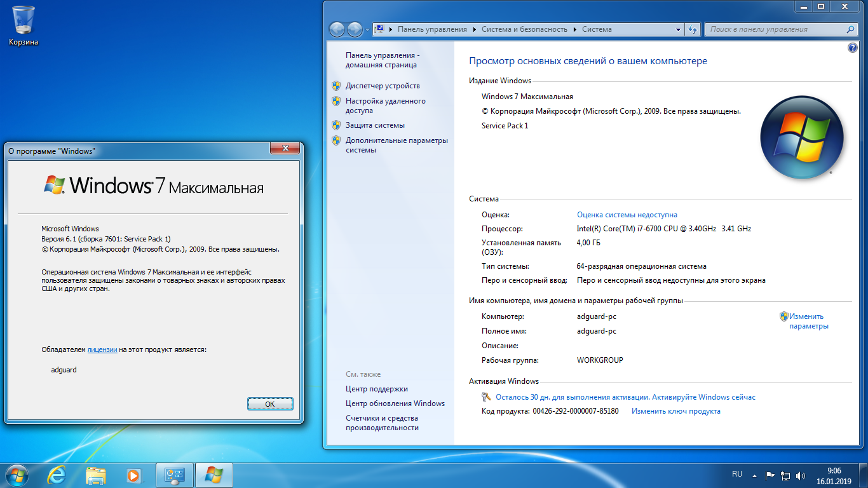Open Action Center flag tray icon
Screen dimensions: 868x488
coord(770,475)
